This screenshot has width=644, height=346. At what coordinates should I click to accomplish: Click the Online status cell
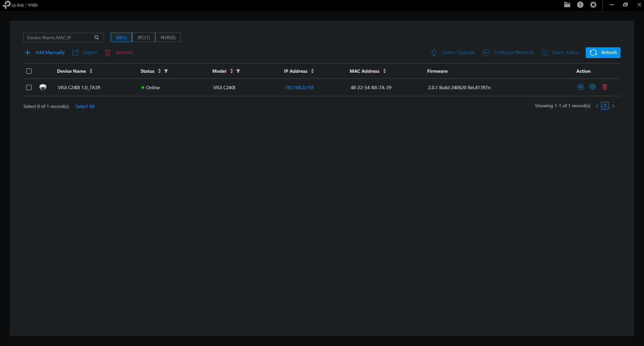click(x=151, y=88)
